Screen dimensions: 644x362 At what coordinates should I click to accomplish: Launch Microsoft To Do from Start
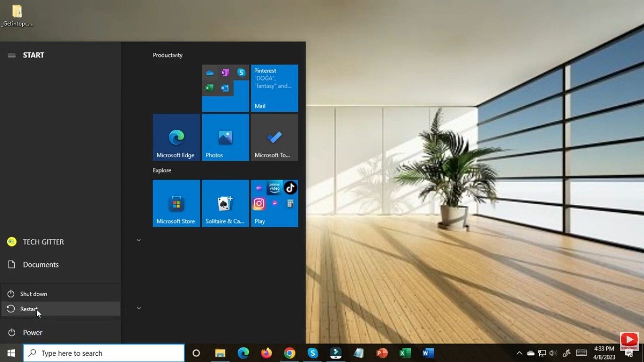point(274,137)
